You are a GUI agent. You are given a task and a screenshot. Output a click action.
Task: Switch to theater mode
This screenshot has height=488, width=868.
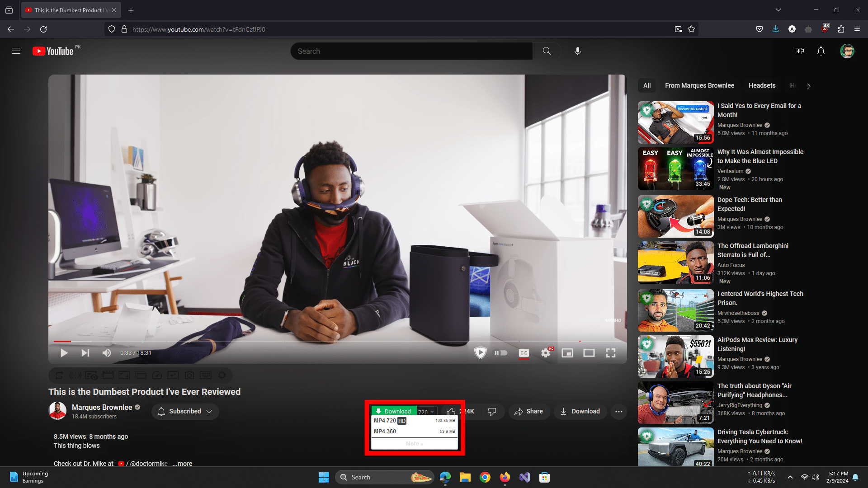coord(589,353)
